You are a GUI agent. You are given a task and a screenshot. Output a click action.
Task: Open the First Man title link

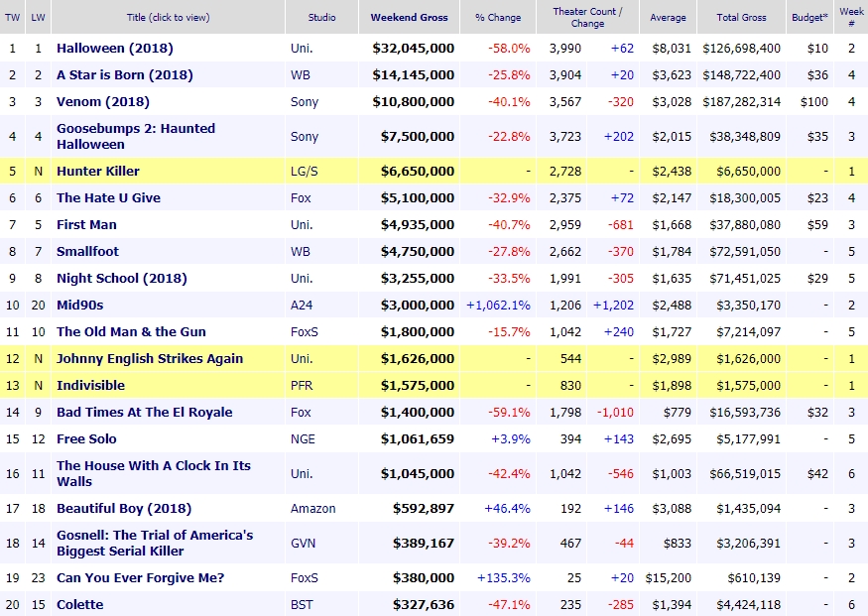(x=86, y=225)
